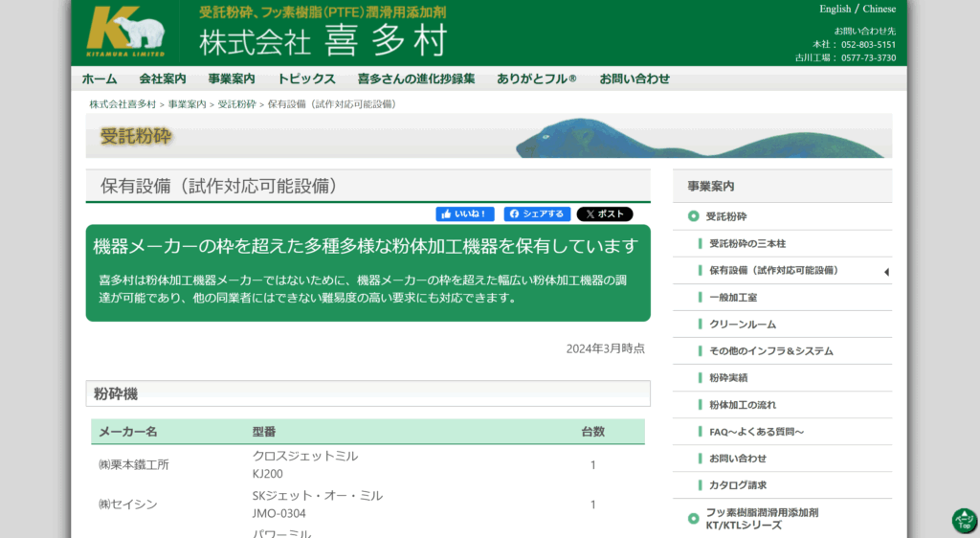
Task: Open クリーンルーム in the sidebar
Action: (743, 325)
